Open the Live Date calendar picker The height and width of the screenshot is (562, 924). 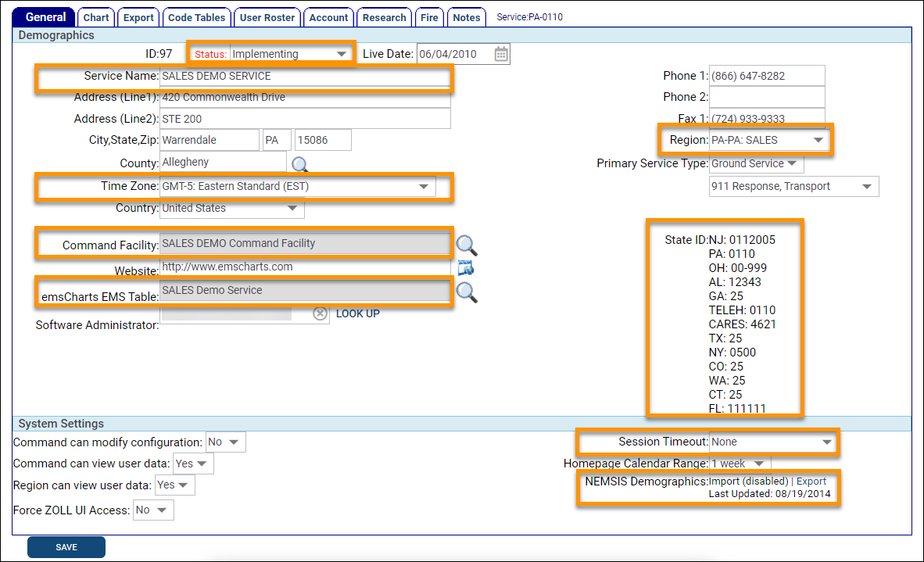pos(501,54)
